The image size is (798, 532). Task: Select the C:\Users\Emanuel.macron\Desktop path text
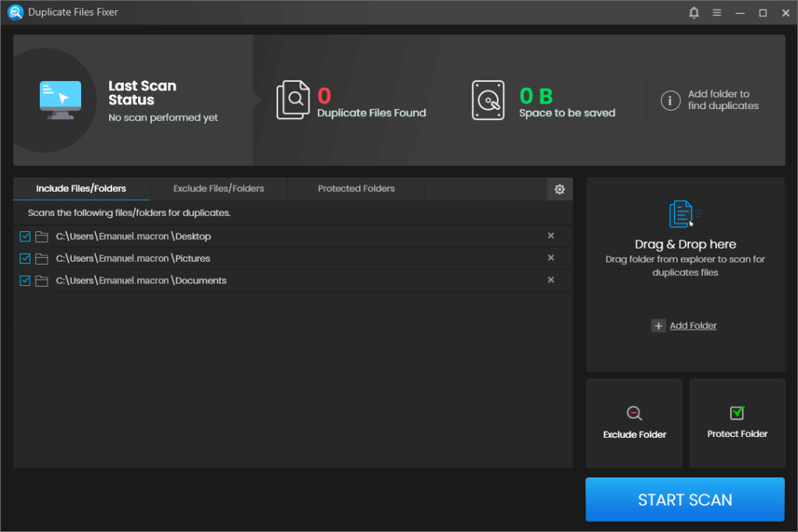133,237
